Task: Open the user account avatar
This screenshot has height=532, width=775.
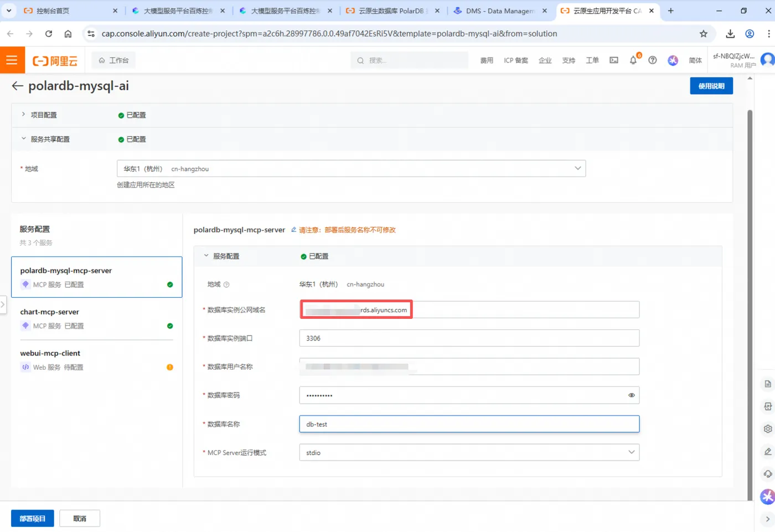Action: tap(768, 59)
